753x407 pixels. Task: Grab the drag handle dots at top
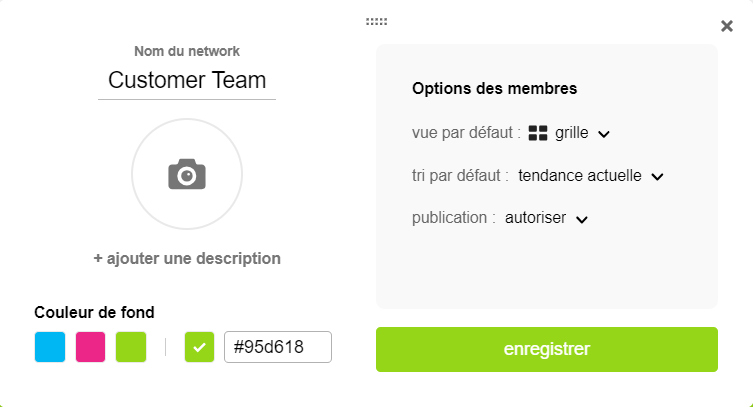coord(377,21)
